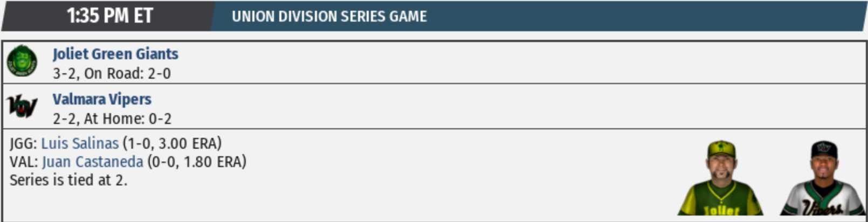868x222 pixels.
Task: Open Luis Salinas player profile link
Action: click(80, 143)
